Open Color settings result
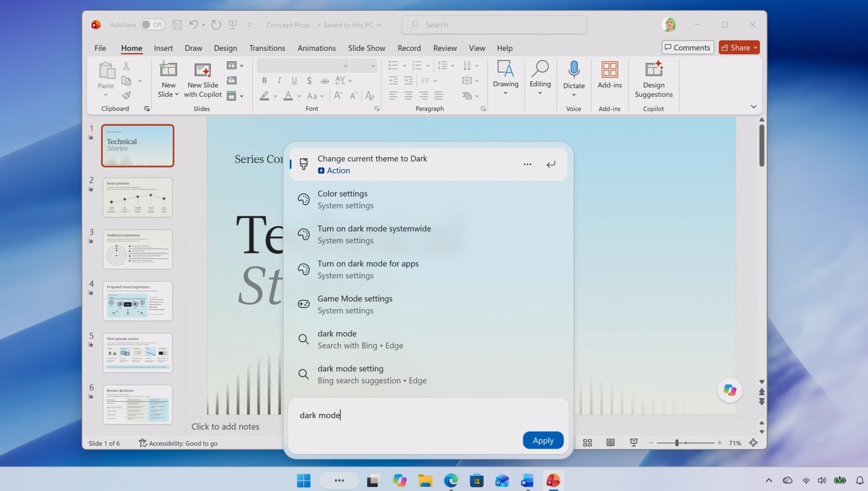 coord(429,199)
